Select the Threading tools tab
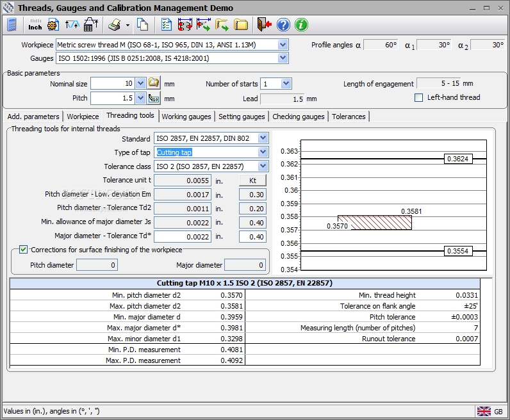Screen dimensions: 510x420 point(131,115)
